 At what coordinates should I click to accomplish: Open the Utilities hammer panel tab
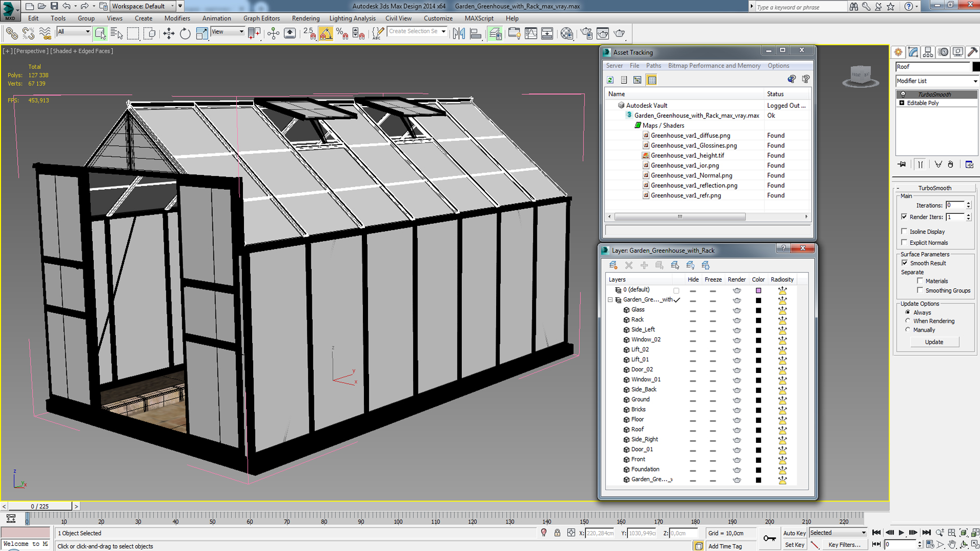coord(972,52)
